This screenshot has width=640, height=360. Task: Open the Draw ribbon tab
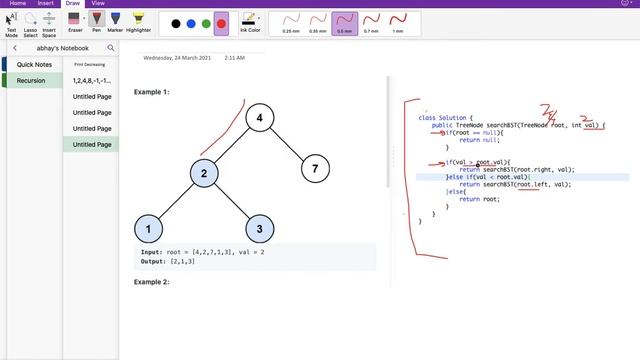pyautogui.click(x=73, y=3)
